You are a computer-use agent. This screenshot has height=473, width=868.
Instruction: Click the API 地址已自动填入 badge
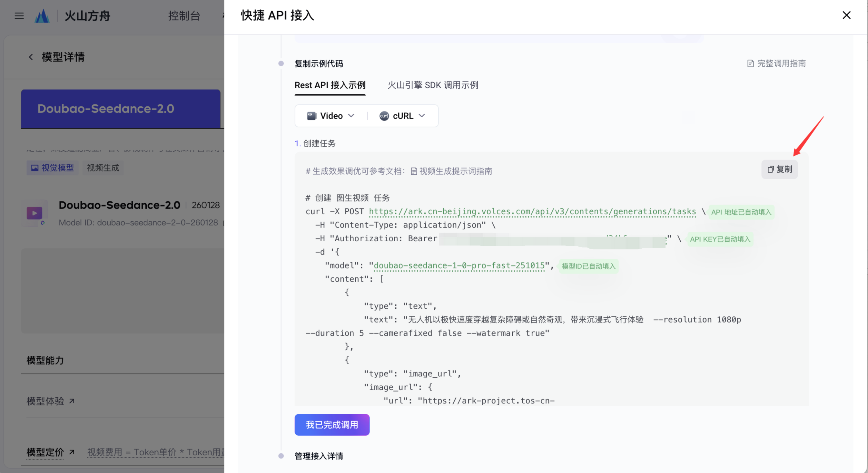tap(741, 212)
